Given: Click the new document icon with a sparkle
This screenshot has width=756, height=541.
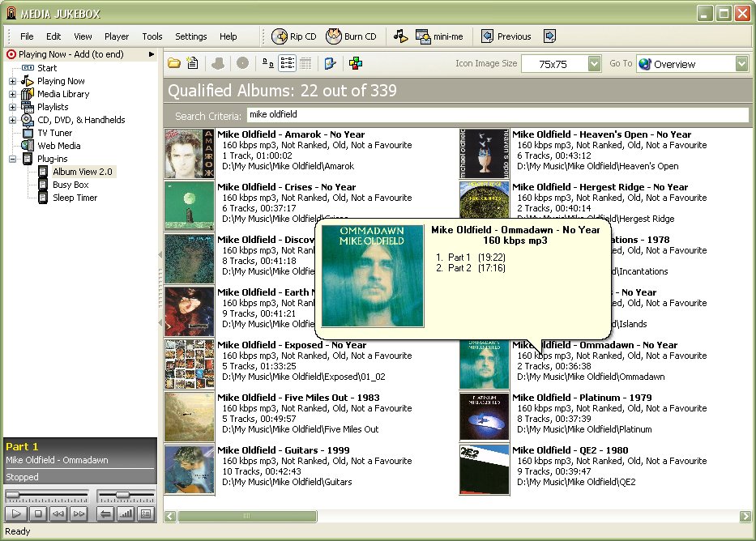Looking at the screenshot, I should tap(193, 64).
